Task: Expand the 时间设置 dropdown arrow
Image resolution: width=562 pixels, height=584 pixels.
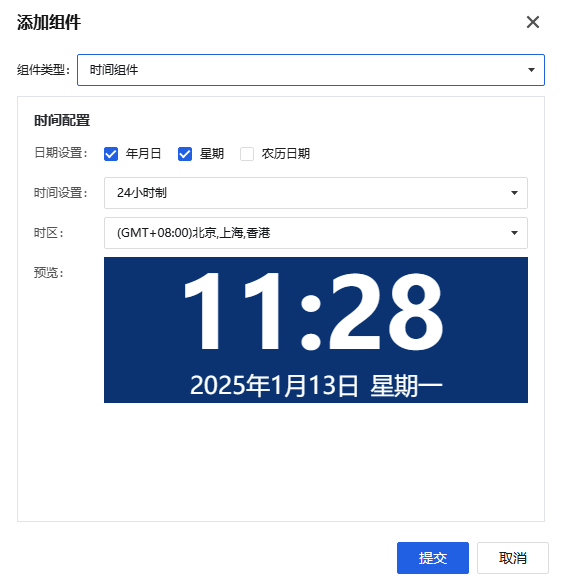Action: pos(514,193)
